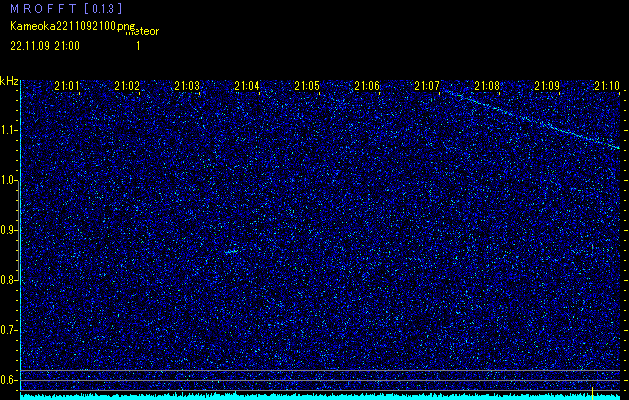The height and width of the screenshot is (400, 629).
Task: Click the 21:01 time axis label
Action: (67, 85)
